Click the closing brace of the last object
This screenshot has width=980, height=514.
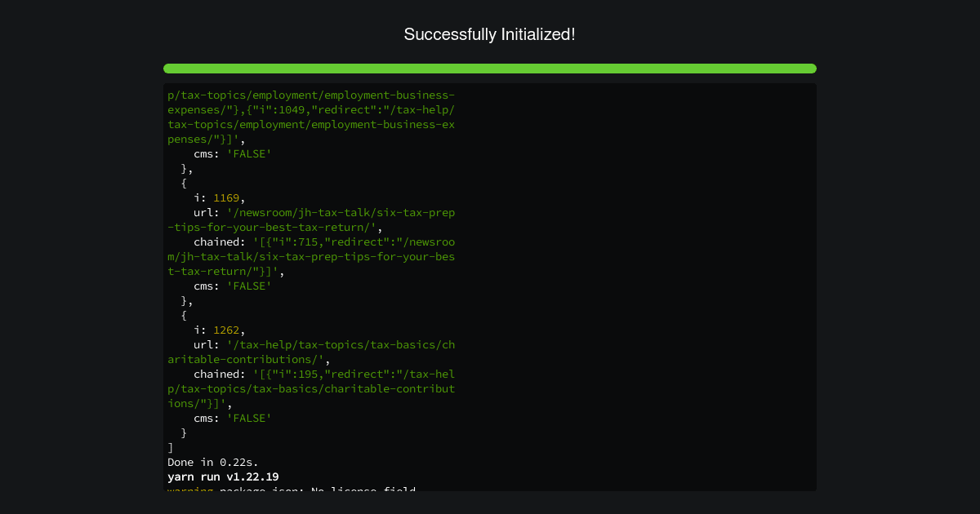pyautogui.click(x=184, y=432)
